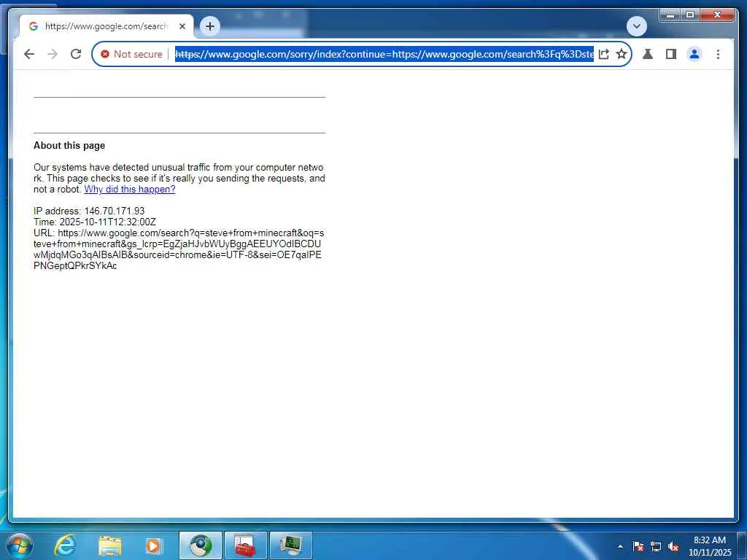Open the 'Why did this happen?' link
747x560 pixels.
pyautogui.click(x=130, y=189)
